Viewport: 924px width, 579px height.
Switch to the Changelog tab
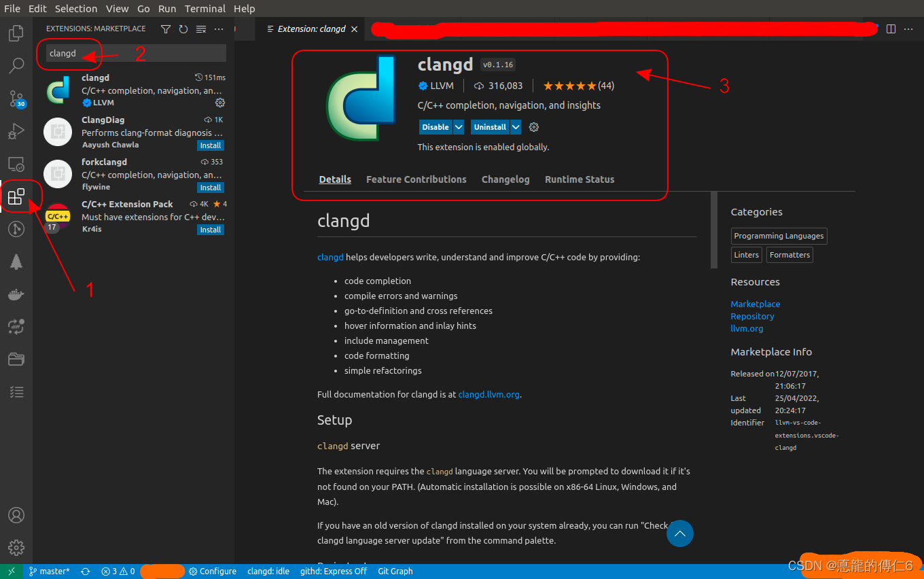505,179
